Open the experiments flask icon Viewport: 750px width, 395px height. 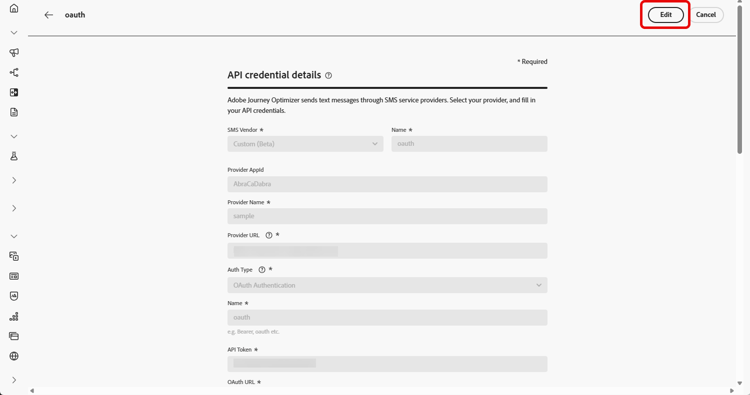14,156
